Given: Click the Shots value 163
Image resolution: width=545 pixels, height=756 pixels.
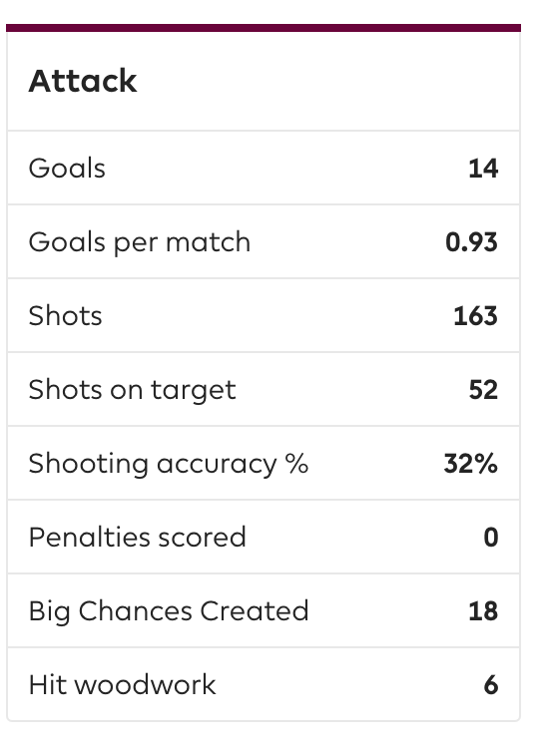Looking at the screenshot, I should click(475, 316).
